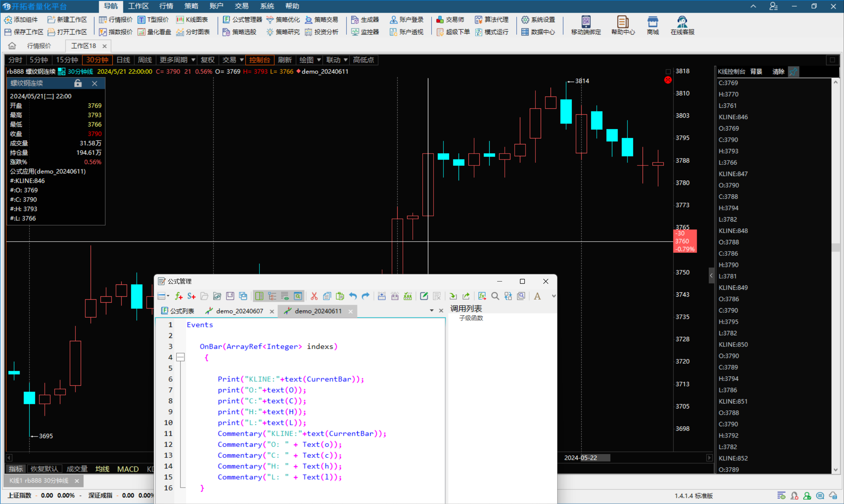
Task: Open the tab list dropdown arrow in 公式管理
Action: tap(432, 311)
